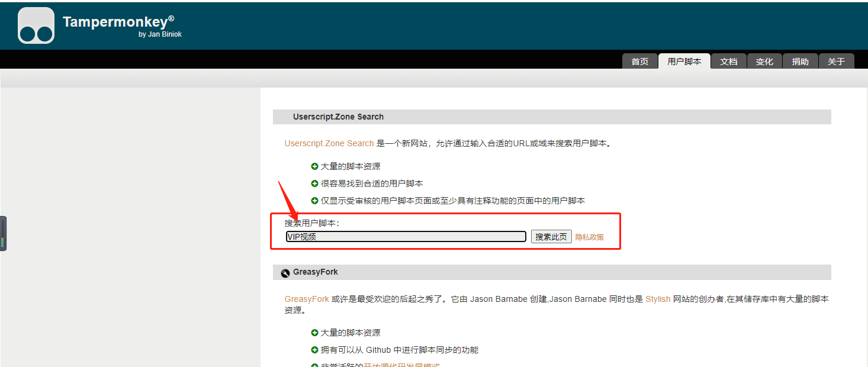Click the GreasyFork section header icon
The image size is (868, 367).
[x=285, y=273]
